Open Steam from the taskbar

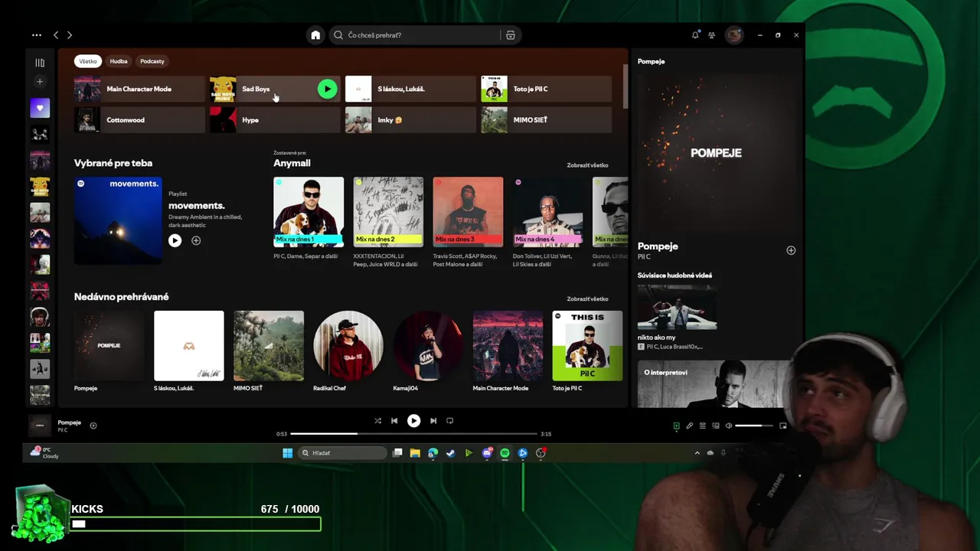[451, 453]
